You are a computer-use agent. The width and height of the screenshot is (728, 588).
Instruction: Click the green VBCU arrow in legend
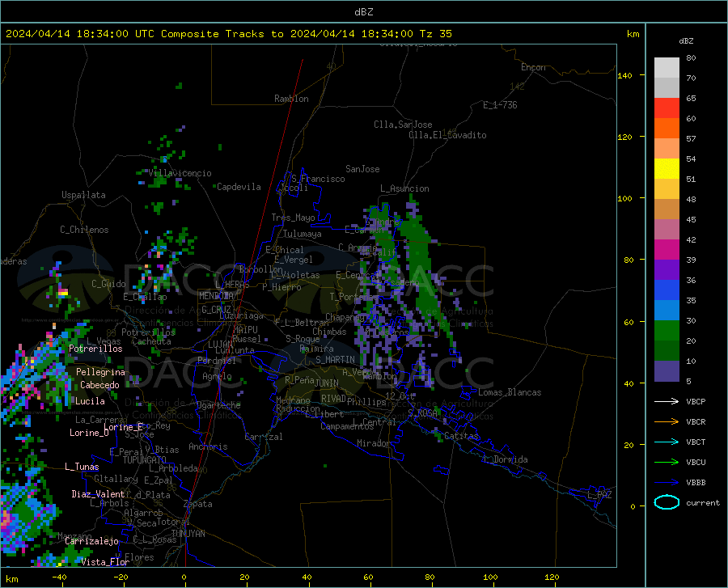(667, 463)
